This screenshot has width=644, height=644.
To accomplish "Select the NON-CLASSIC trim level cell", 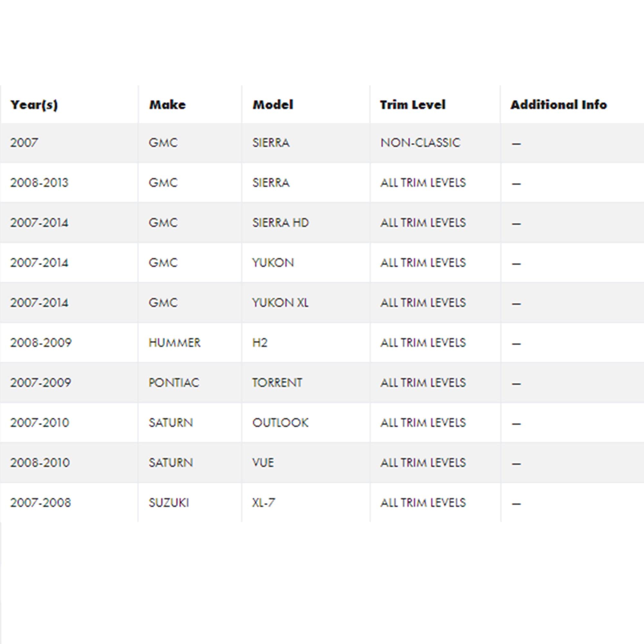I will click(420, 143).
